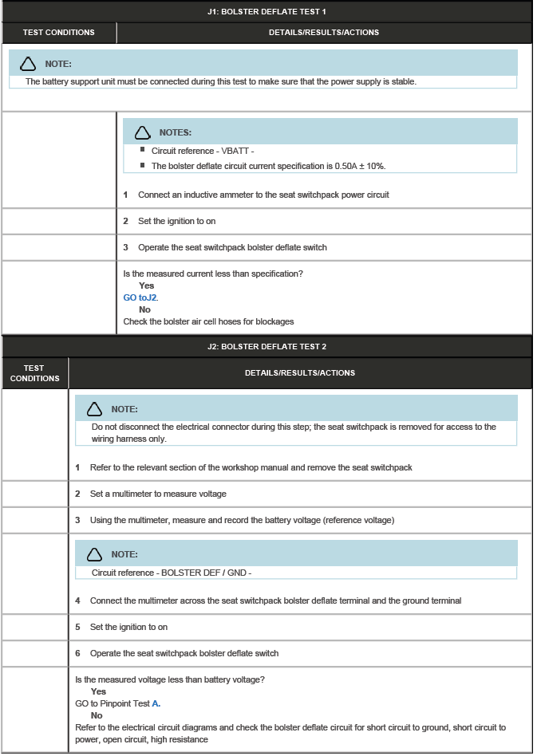This screenshot has height=756, width=537.
Task: Click the step to connect an inductive ammeter
Action: pos(263,195)
